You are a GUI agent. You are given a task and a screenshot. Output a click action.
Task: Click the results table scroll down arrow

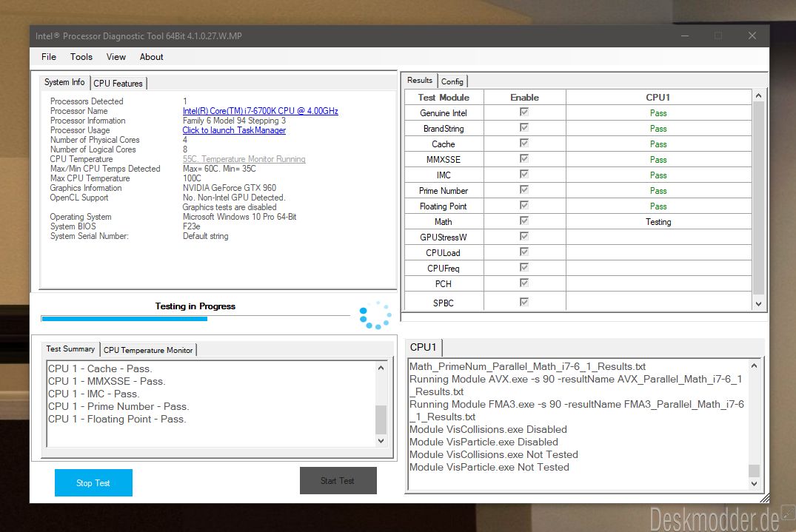(x=758, y=304)
